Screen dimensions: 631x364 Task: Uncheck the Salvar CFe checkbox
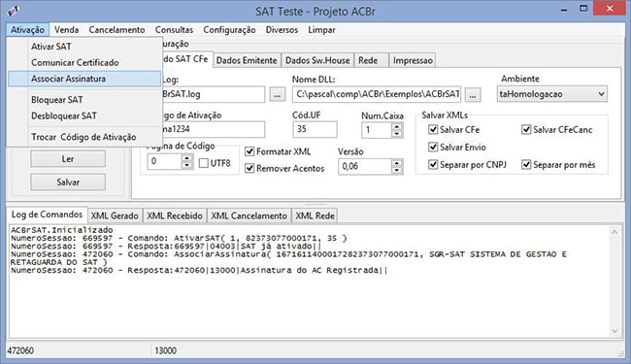coord(433,129)
